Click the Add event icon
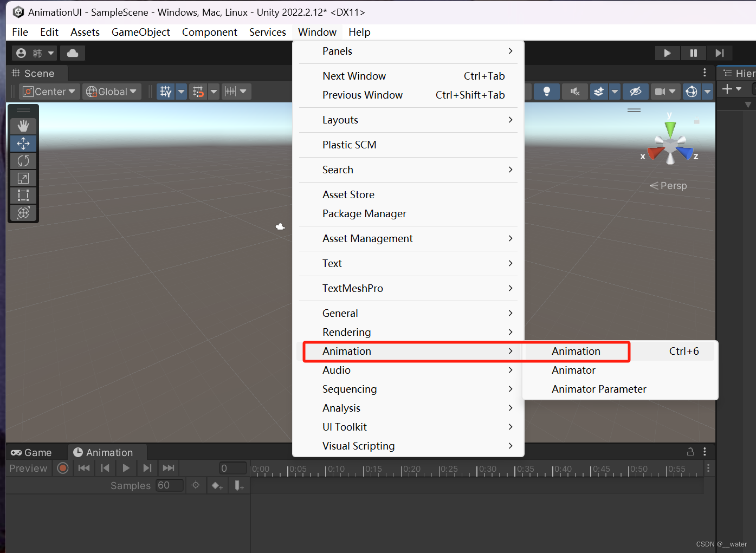The height and width of the screenshot is (553, 756). pos(239,485)
